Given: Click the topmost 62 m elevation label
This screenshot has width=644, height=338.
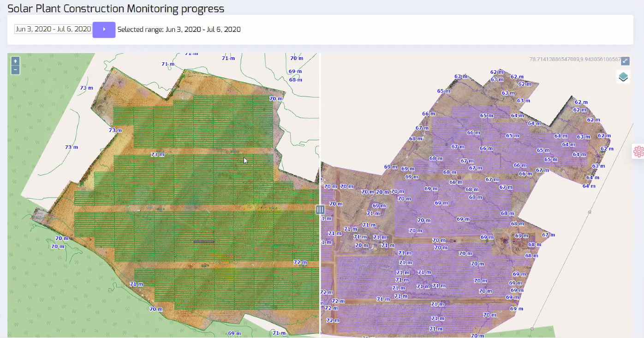Looking at the screenshot, I should pos(496,72).
